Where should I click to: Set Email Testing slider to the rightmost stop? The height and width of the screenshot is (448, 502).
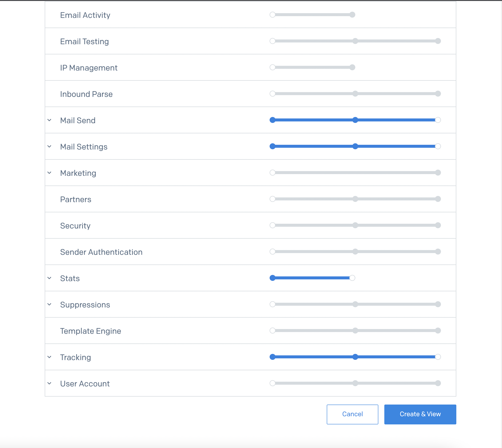pos(438,41)
